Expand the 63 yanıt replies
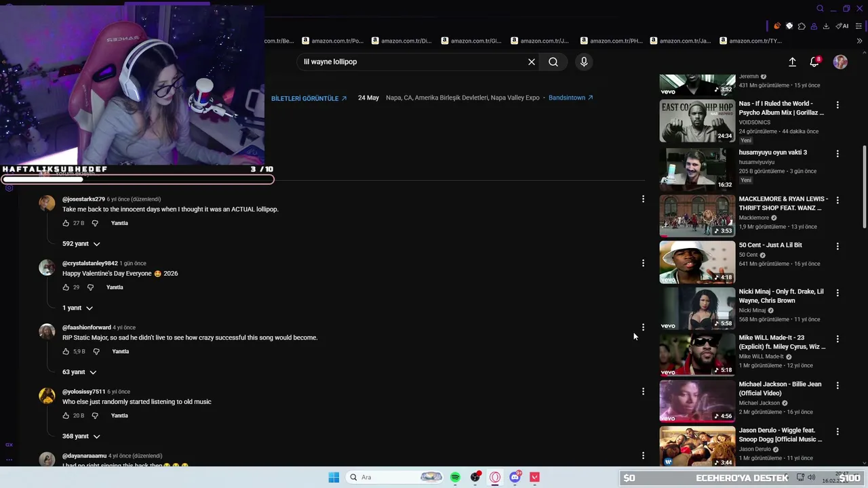Screen dimensions: 868x488 click(79, 372)
